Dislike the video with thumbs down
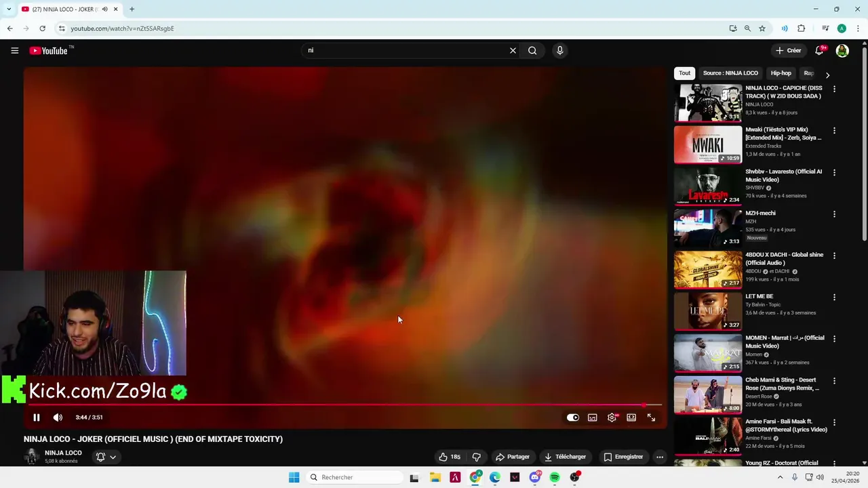This screenshot has height=488, width=868. tap(476, 457)
